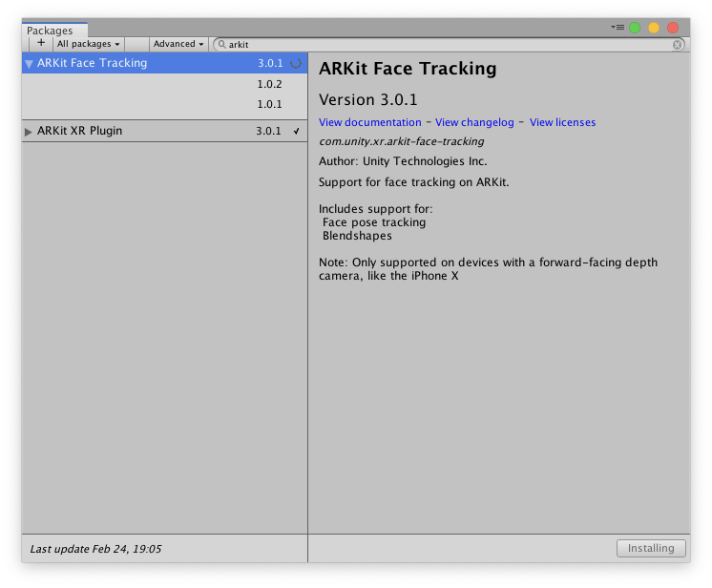The width and height of the screenshot is (712, 588).
Task: Open the window options menu icon
Action: coord(618,28)
